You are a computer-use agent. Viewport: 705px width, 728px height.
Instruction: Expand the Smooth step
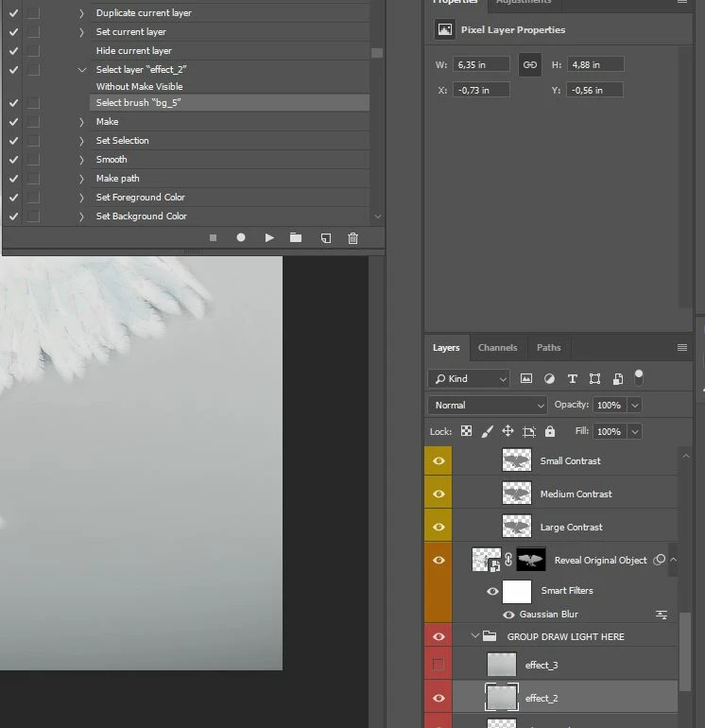[81, 160]
